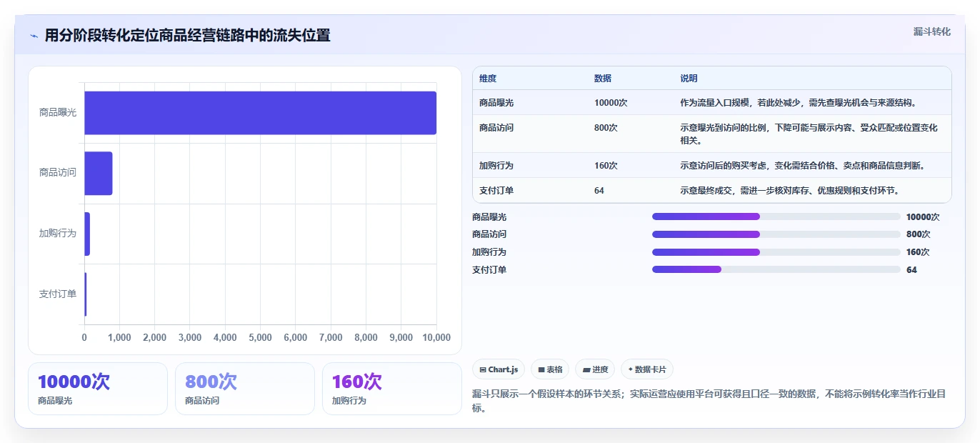Click the 商品曝光 label beside the progress bars

coord(489,217)
